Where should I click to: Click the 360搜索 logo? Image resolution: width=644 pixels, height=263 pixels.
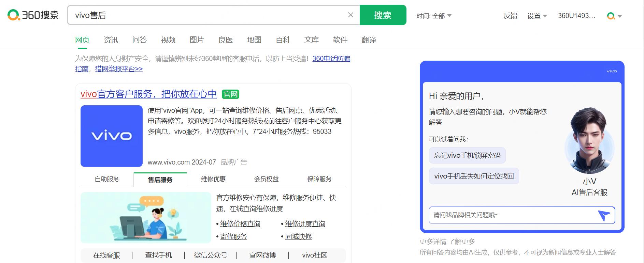tap(33, 15)
